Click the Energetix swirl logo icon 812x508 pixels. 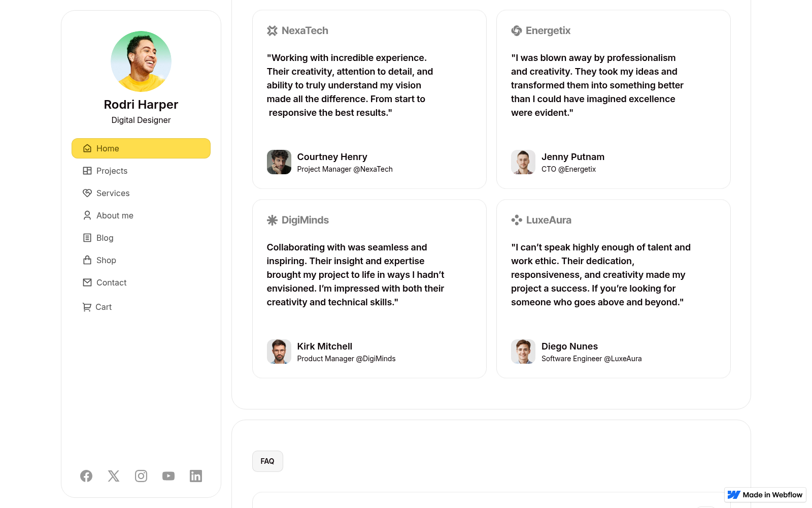click(517, 30)
